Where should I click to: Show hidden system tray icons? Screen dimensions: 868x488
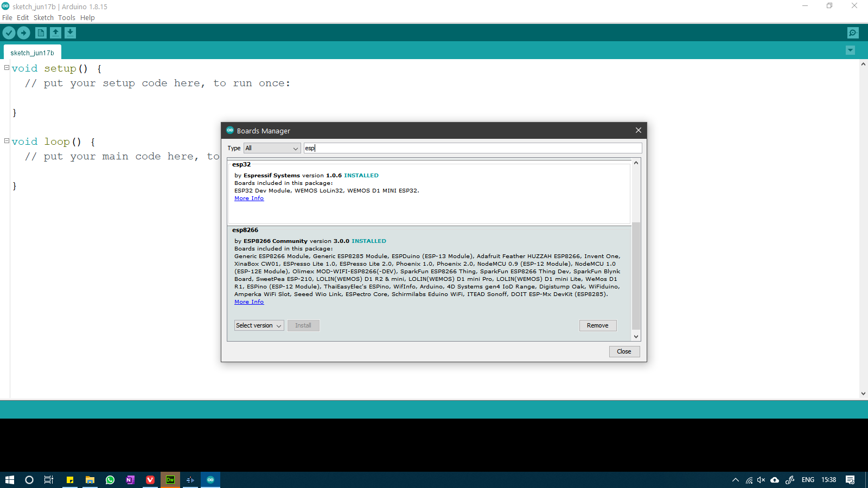(736, 480)
